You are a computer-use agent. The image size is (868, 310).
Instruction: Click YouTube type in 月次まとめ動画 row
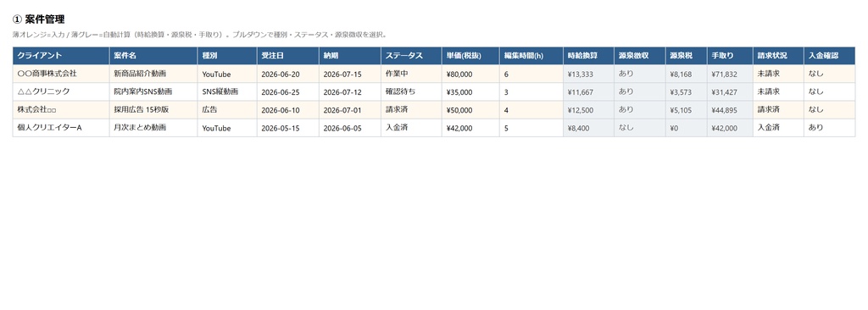(227, 128)
